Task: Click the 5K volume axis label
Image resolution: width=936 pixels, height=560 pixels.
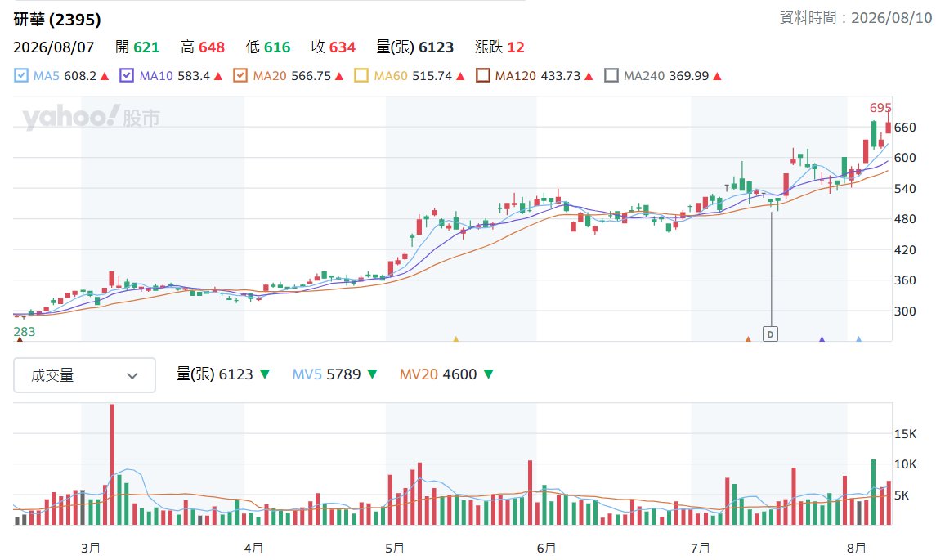Action: tap(902, 495)
